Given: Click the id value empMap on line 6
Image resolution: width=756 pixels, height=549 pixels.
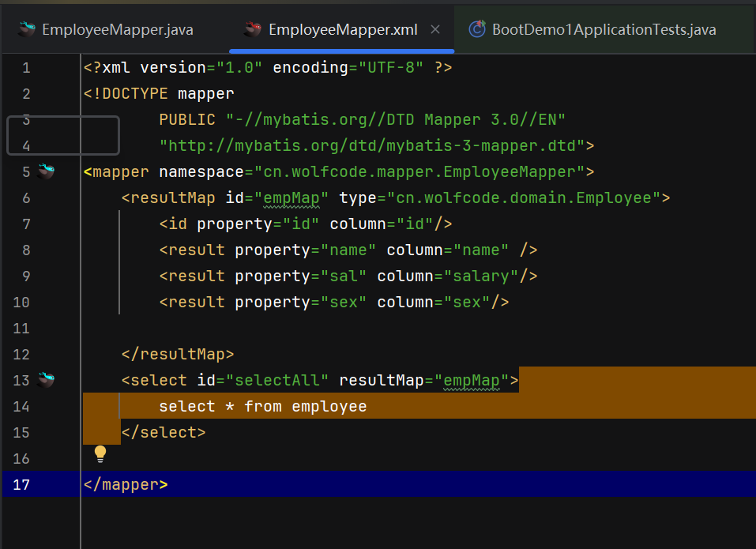Looking at the screenshot, I should (291, 197).
